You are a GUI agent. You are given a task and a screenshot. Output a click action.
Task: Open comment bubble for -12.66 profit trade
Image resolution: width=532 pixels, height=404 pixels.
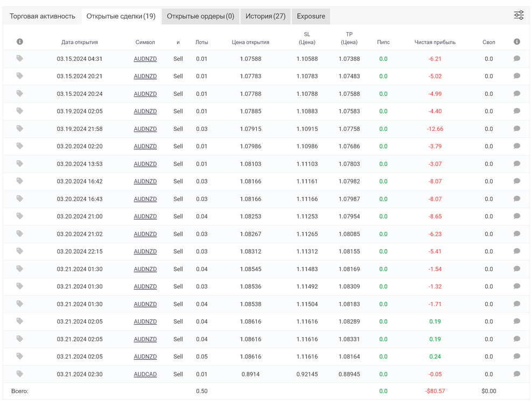(517, 128)
